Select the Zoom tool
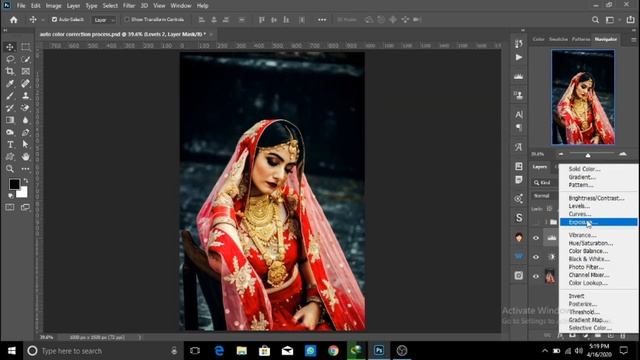This screenshot has width=640, height=360. (10, 169)
